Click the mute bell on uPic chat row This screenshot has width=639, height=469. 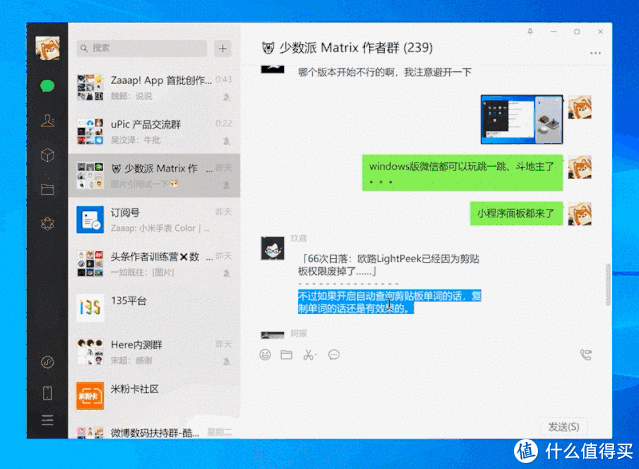[227, 141]
